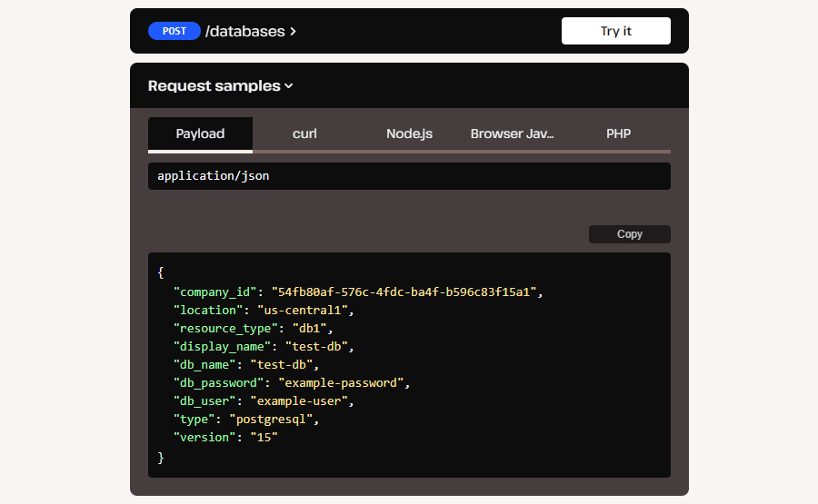Click the "us-central1" location value
The width and height of the screenshot is (818, 504).
(x=299, y=310)
